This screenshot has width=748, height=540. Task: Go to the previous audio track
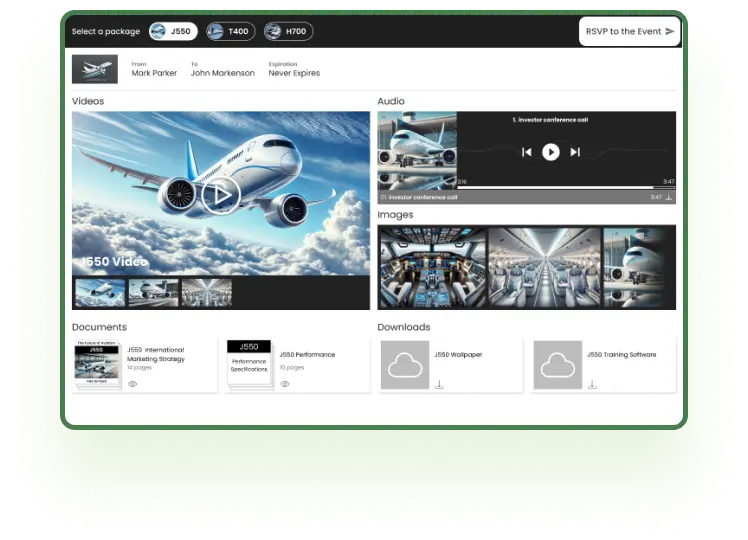(526, 152)
